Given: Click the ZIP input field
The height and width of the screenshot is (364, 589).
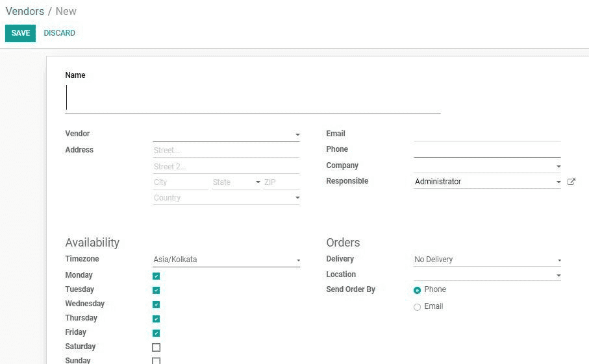Looking at the screenshot, I should pyautogui.click(x=281, y=182).
